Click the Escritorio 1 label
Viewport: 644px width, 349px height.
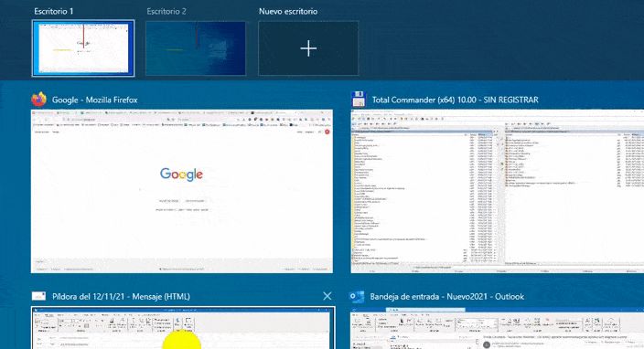tap(53, 12)
